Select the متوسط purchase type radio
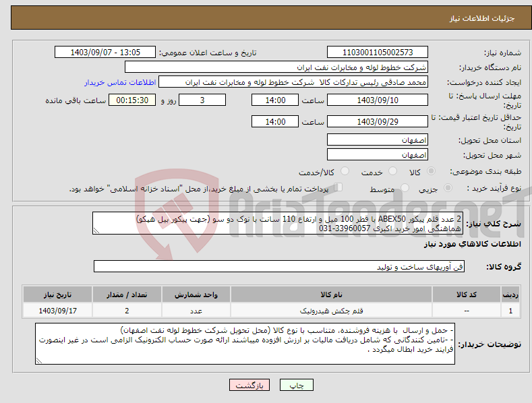 [x=405, y=187]
